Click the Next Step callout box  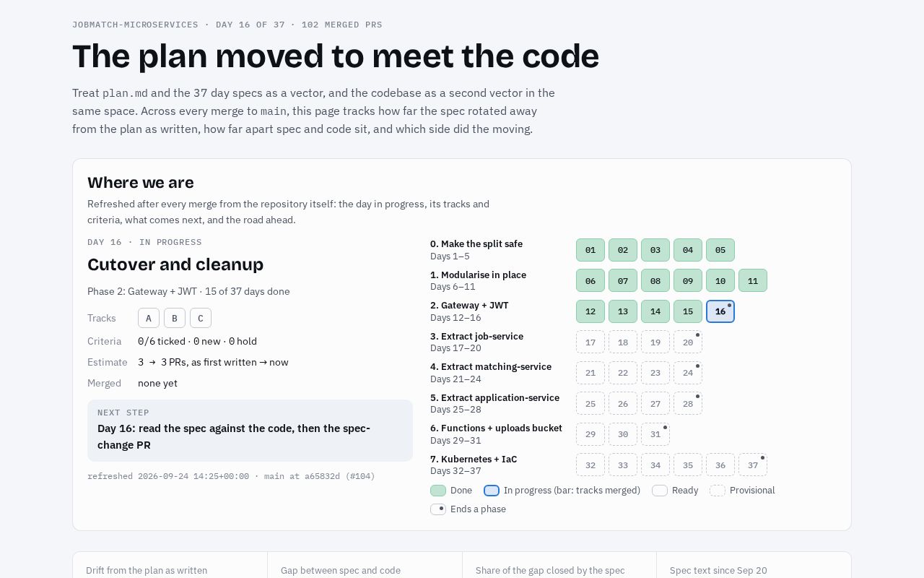(250, 431)
